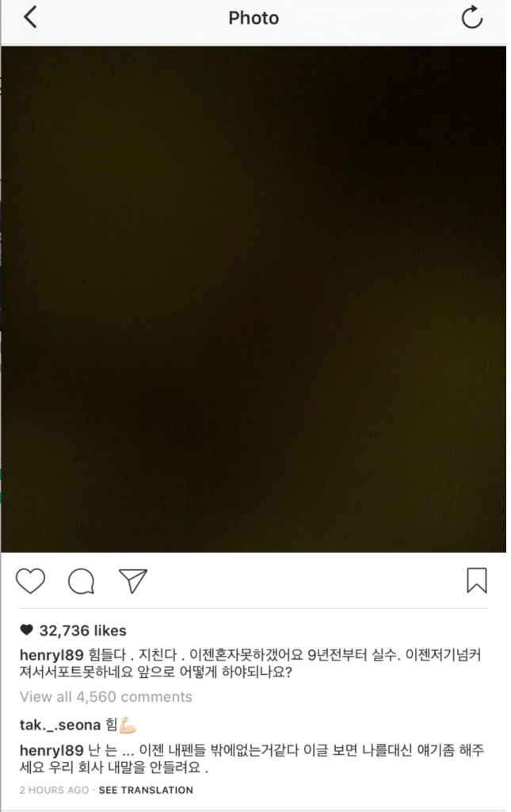This screenshot has width=511, height=812.
Task: Tap the 2 HOURS AGO timestamp
Action: point(55,790)
